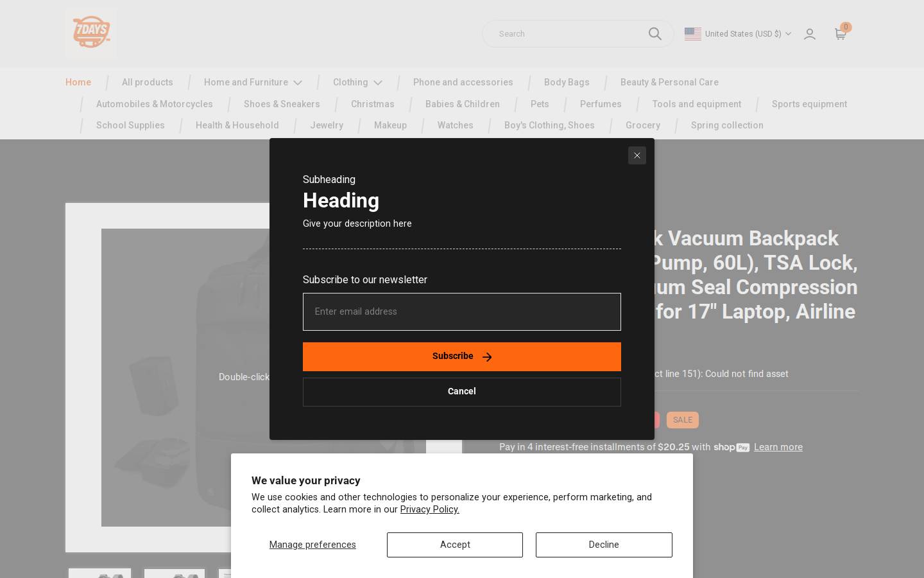
Task: Open Shoes & Sneakers category
Action: pyautogui.click(x=282, y=104)
